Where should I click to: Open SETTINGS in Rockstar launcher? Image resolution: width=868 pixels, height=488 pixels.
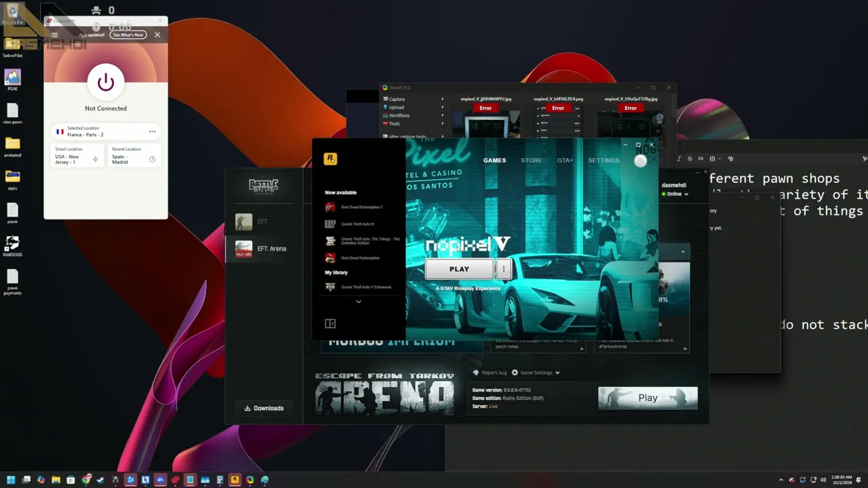point(604,161)
